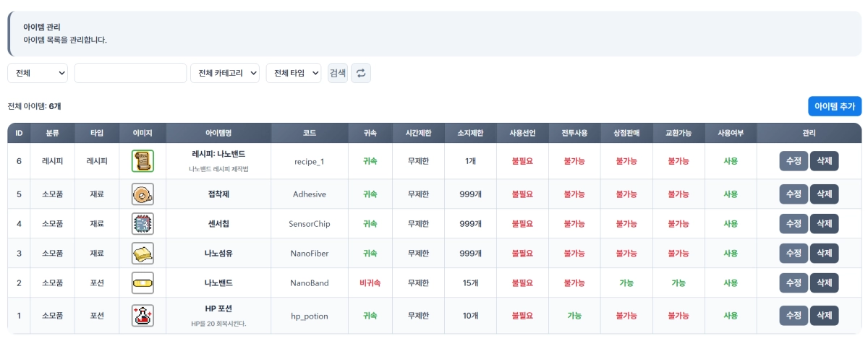Click the 센서칩 sensor chip icon
868x341 pixels.
tap(142, 224)
